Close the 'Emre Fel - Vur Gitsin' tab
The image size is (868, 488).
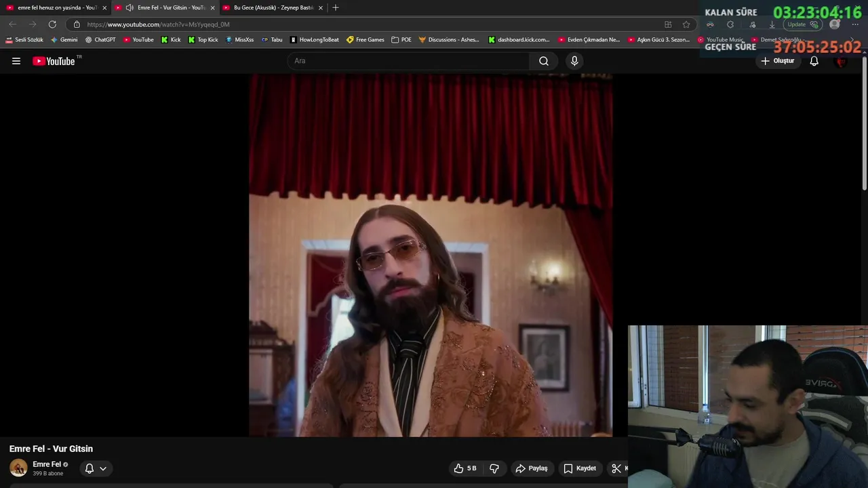click(x=213, y=7)
